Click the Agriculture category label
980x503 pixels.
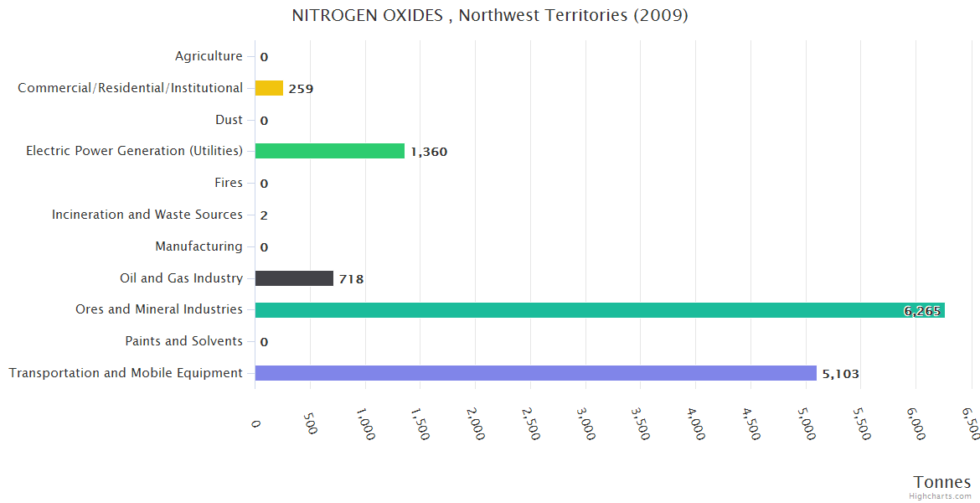[209, 56]
